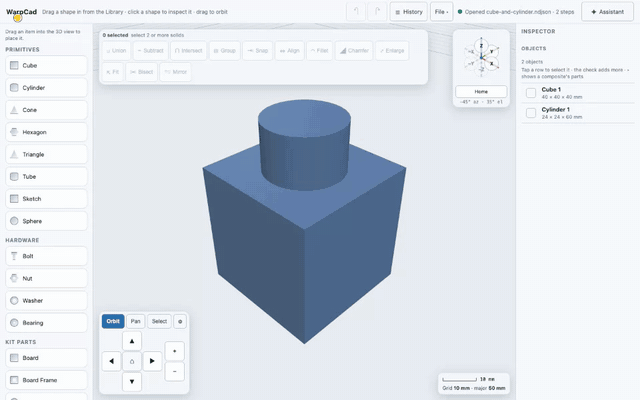Click the Fit button
This screenshot has width=640, height=400.
113,72
